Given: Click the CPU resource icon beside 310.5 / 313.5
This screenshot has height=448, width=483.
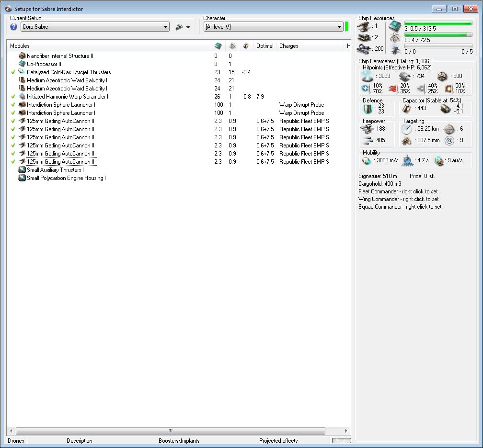Looking at the screenshot, I should tap(395, 26).
